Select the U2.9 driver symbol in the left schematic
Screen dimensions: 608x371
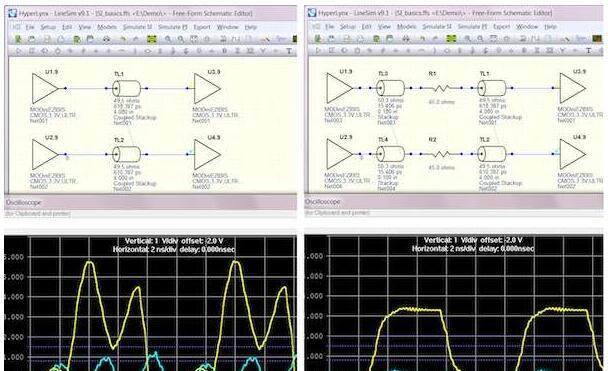click(45, 154)
